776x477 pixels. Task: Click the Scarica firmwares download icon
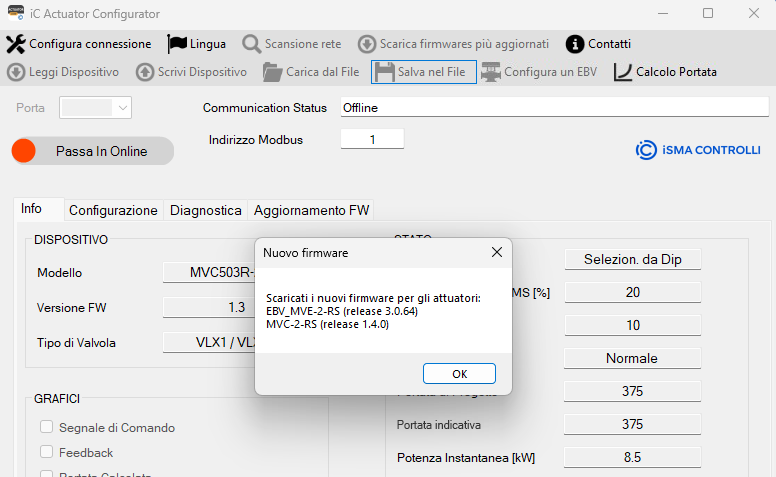coord(367,44)
